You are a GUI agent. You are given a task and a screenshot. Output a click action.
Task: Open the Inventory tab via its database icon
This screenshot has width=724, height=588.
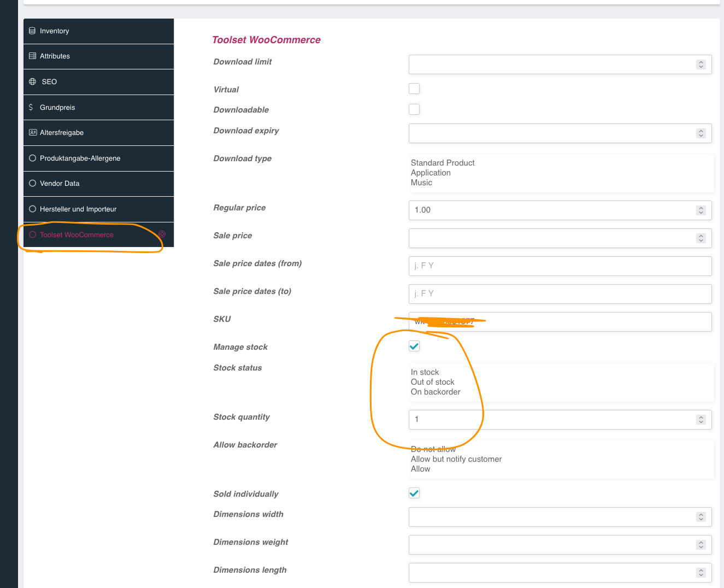point(32,31)
